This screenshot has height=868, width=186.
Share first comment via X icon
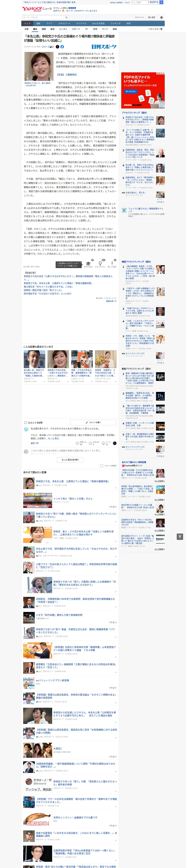[x=114, y=443]
